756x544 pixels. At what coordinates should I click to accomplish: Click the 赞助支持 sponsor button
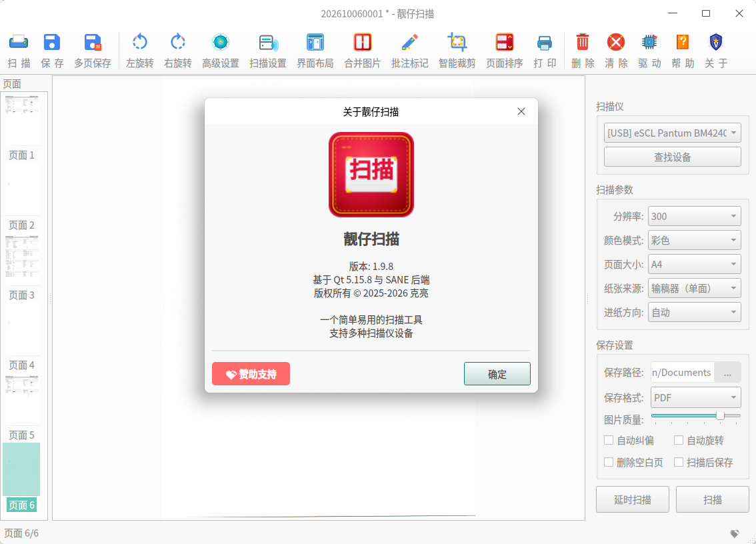251,374
